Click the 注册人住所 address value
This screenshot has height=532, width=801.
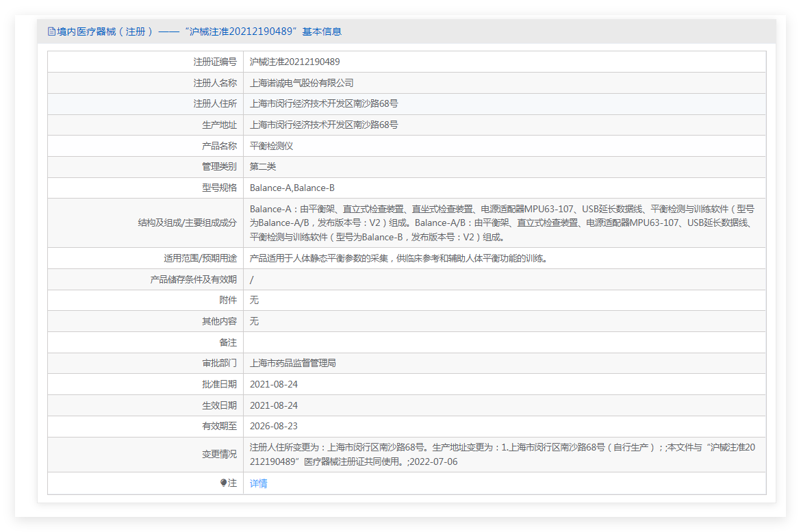point(324,104)
